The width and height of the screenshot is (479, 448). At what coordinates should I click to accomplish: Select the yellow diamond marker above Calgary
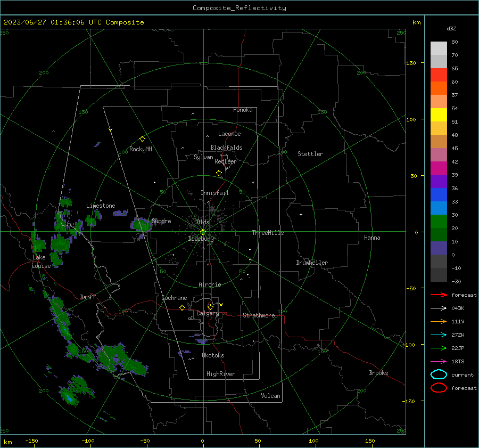pos(210,307)
